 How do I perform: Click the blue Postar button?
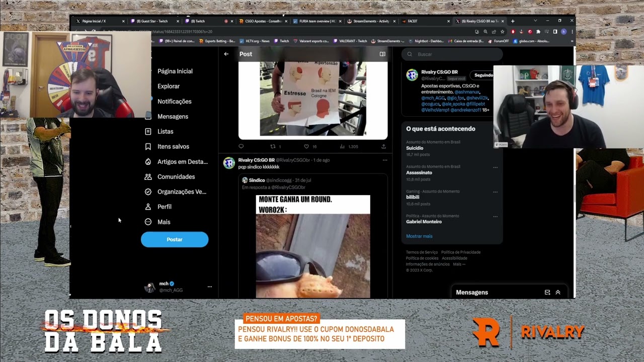[175, 239]
